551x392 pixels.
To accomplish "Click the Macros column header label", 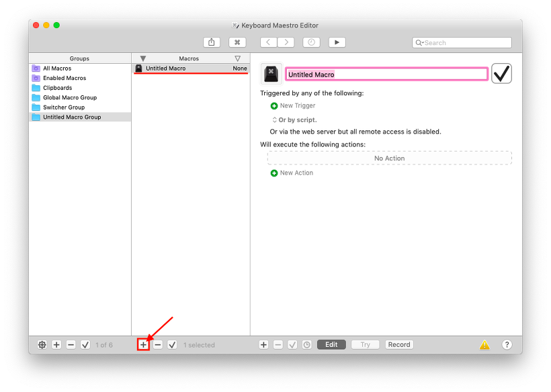I will [x=189, y=58].
